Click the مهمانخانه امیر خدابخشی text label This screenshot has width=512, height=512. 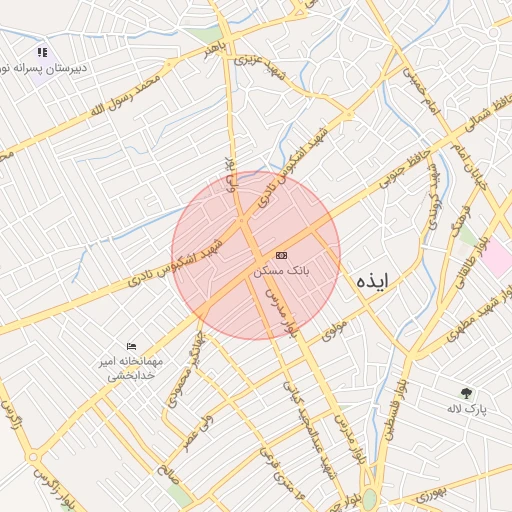click(131, 368)
